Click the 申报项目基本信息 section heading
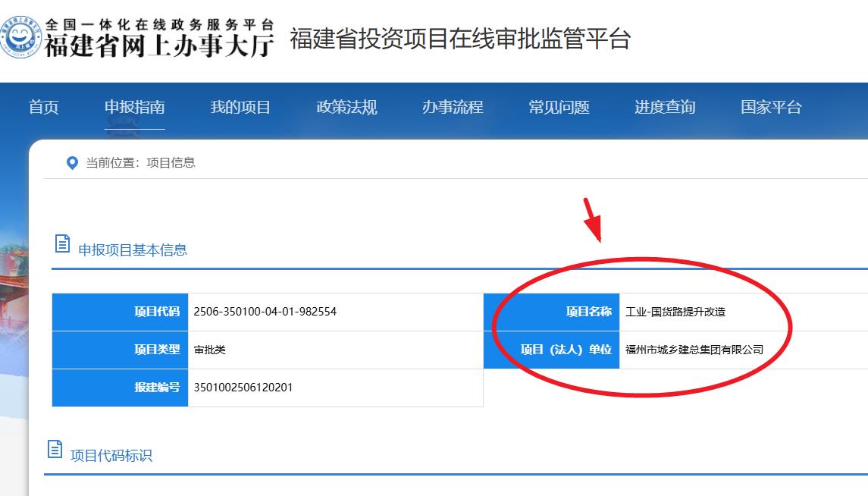 [x=133, y=250]
